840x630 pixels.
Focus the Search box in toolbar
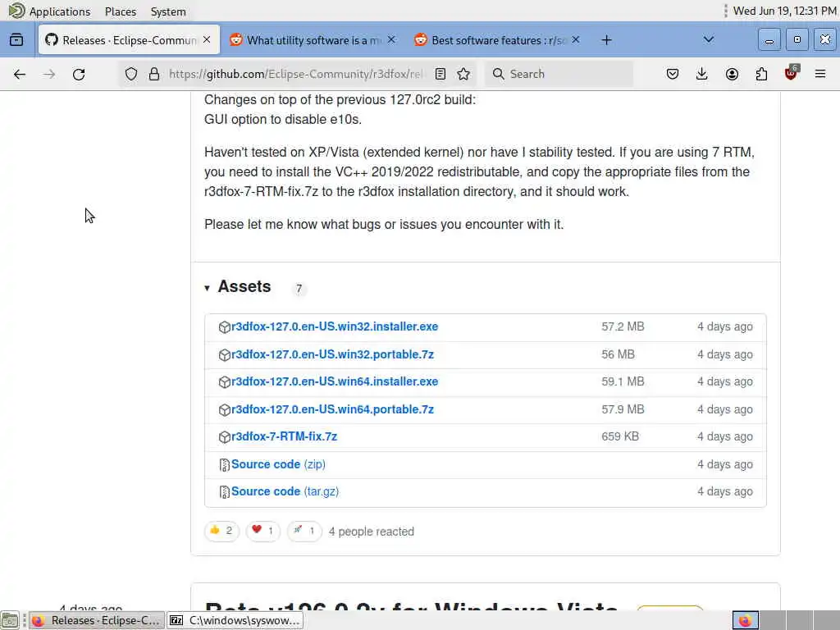pyautogui.click(x=559, y=74)
